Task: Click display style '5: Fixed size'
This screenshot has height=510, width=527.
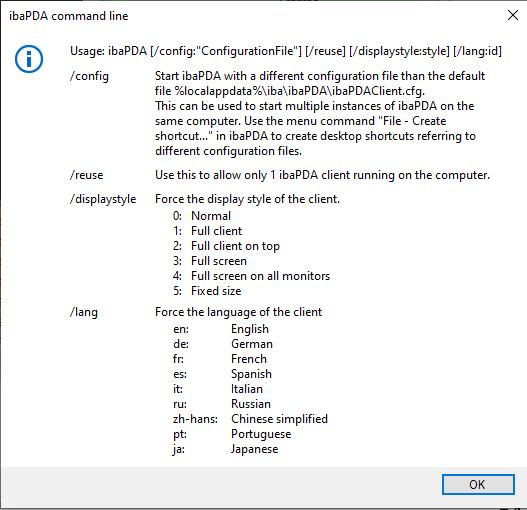Action: (207, 291)
